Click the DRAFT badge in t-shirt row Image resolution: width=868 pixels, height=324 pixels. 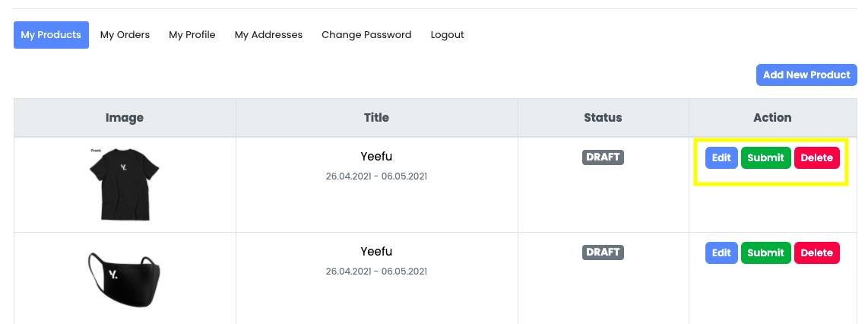[603, 157]
